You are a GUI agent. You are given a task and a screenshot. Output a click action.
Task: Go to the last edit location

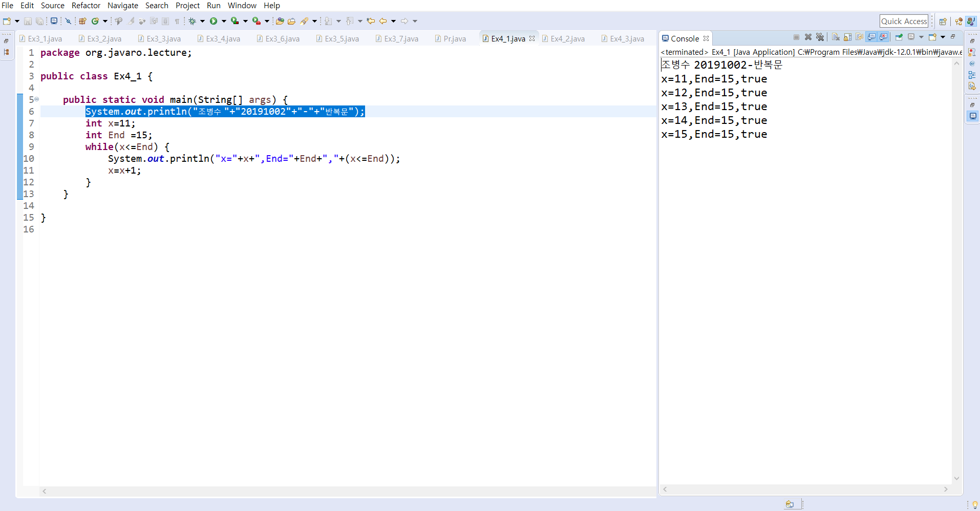point(371,21)
